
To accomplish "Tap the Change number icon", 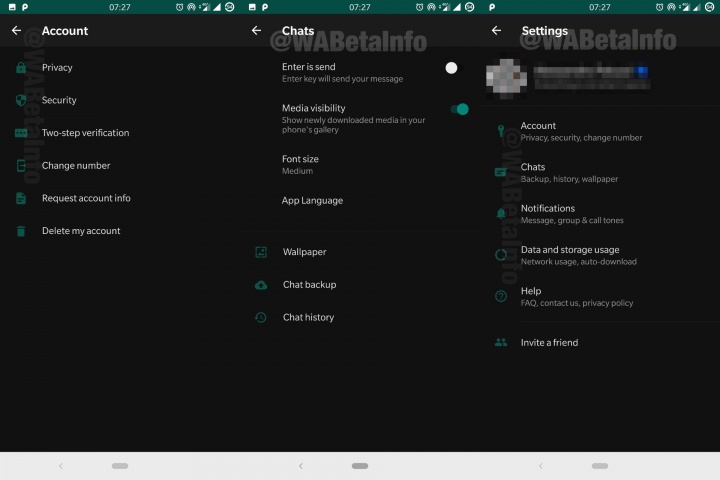I will (21, 165).
